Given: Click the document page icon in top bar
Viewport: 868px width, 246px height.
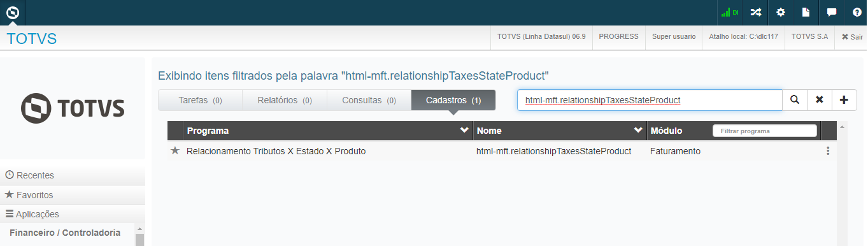Looking at the screenshot, I should tap(806, 12).
